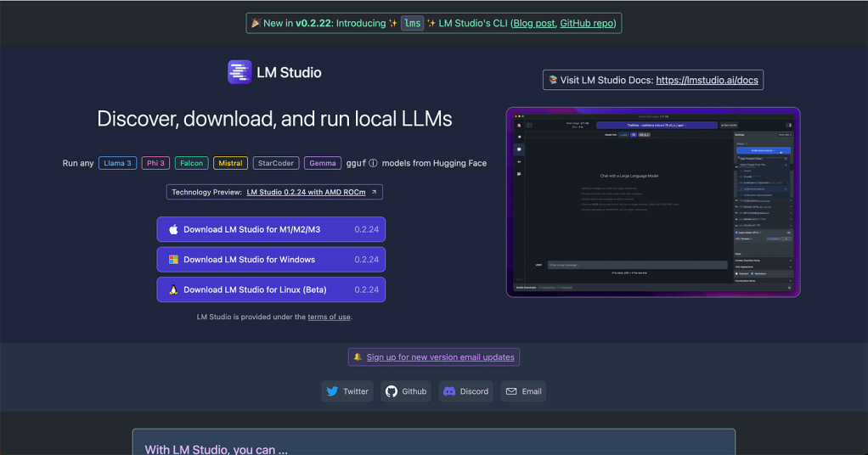Click the gguf info circle icon
This screenshot has width=868, height=455.
[x=373, y=163]
